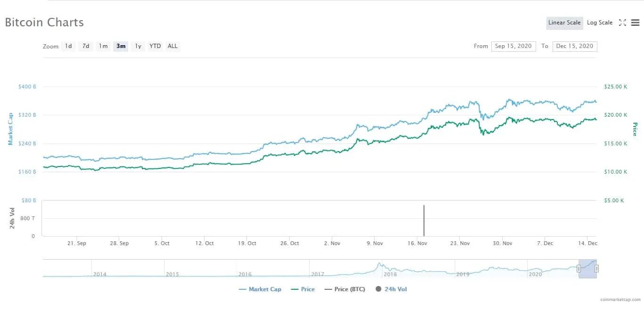This screenshot has height=310, width=644.
Task: Set zoom range to 1d
Action: [68, 46]
